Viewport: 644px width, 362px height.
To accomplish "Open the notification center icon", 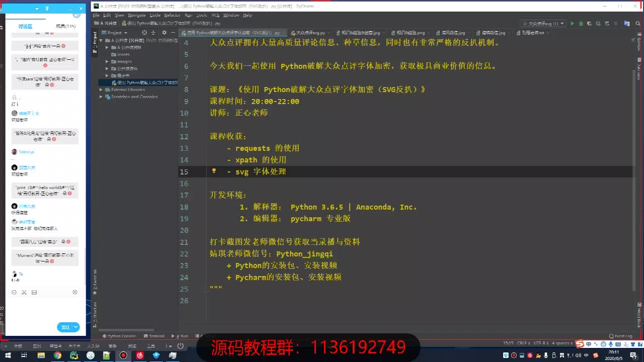I will tap(633, 355).
